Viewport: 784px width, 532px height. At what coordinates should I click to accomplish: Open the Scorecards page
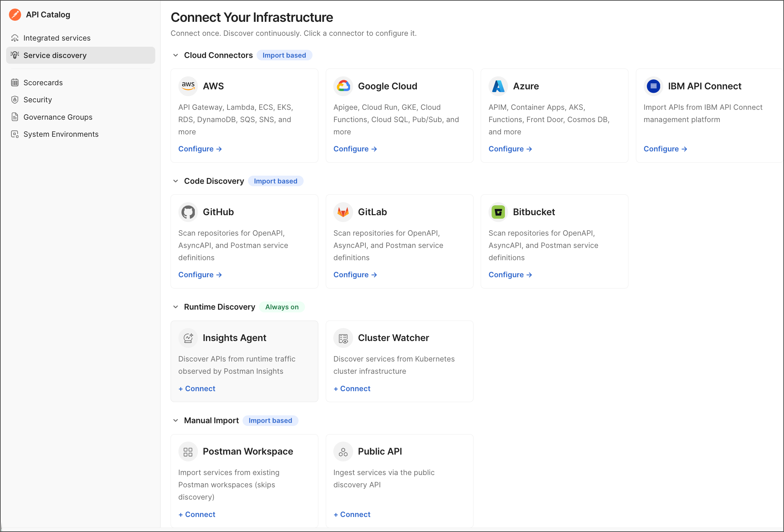click(x=81, y=83)
